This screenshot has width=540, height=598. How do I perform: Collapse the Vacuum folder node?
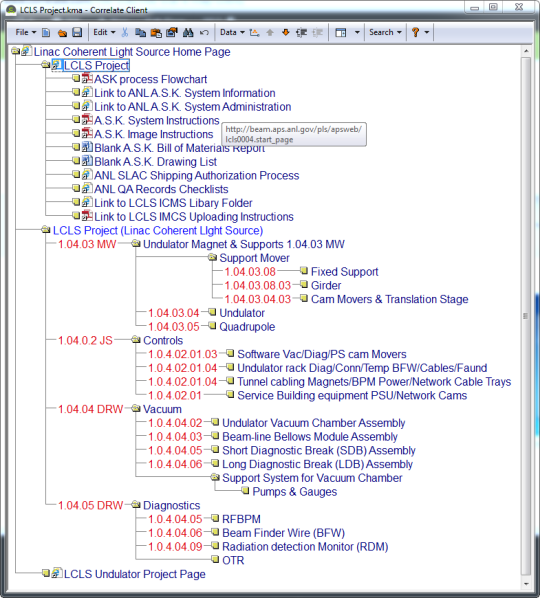(136, 409)
